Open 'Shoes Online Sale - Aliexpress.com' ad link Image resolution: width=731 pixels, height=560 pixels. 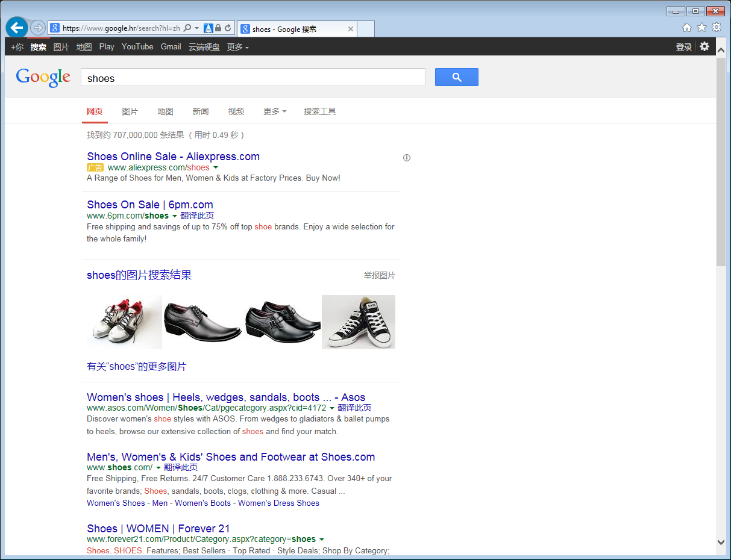[x=173, y=157]
